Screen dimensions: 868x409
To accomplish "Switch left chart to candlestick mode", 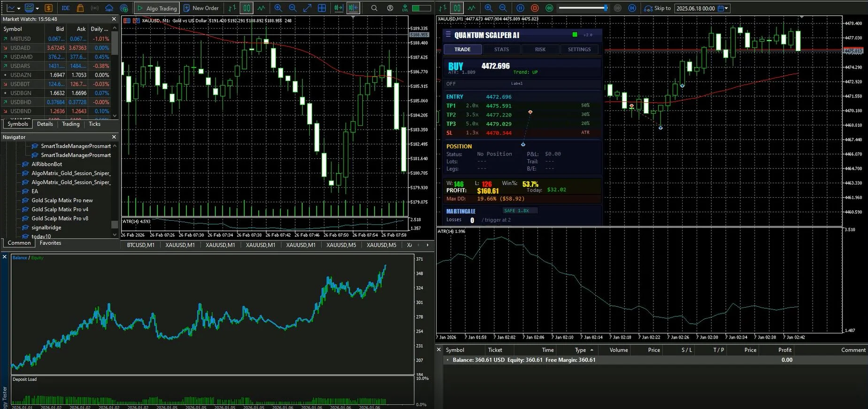I will click(246, 8).
